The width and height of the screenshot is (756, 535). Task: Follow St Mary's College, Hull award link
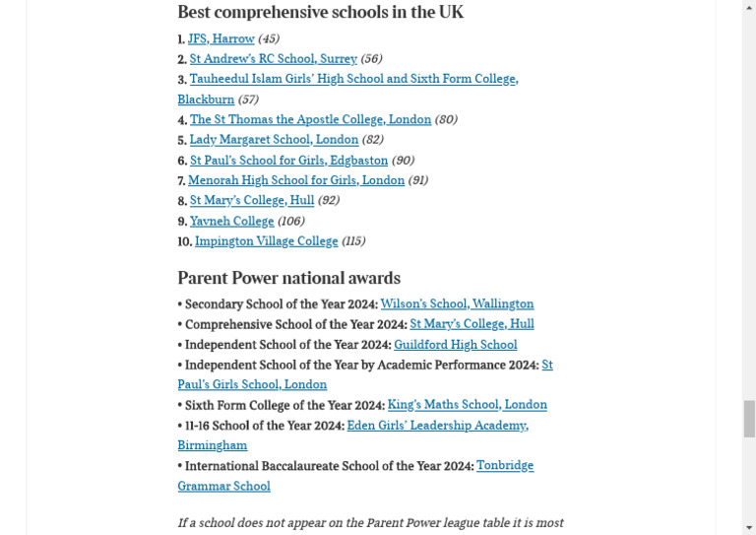coord(472,324)
